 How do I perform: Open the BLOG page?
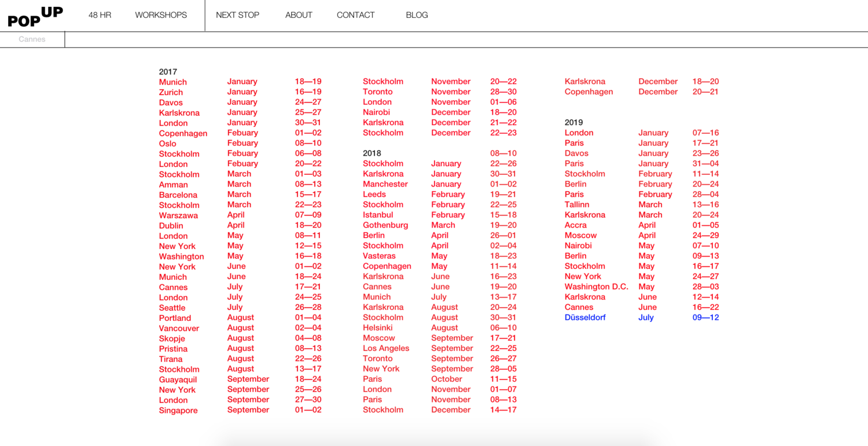[x=417, y=15]
